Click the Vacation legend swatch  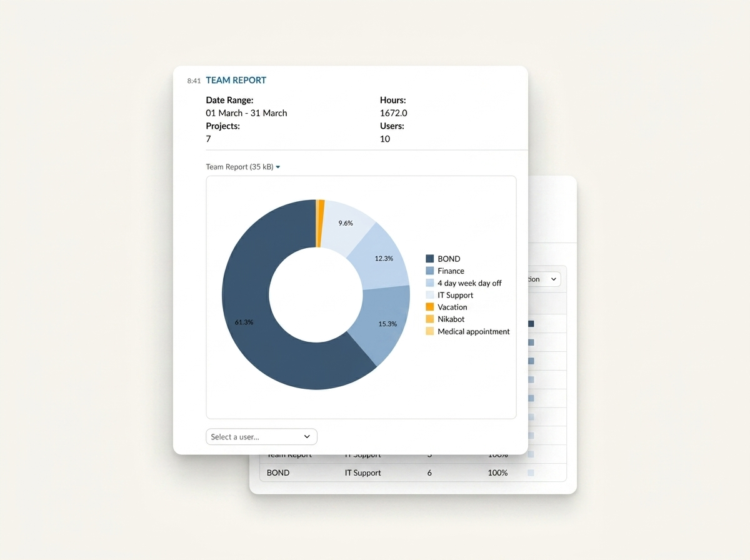click(429, 307)
